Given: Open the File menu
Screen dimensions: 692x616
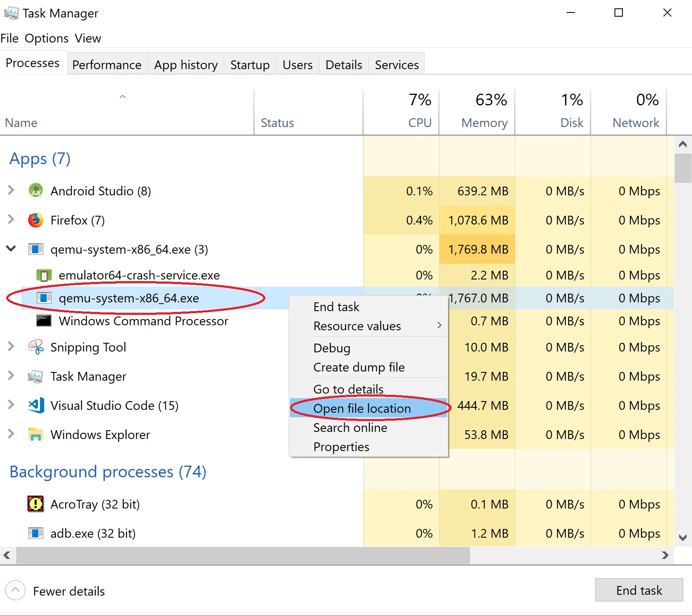Looking at the screenshot, I should [10, 38].
